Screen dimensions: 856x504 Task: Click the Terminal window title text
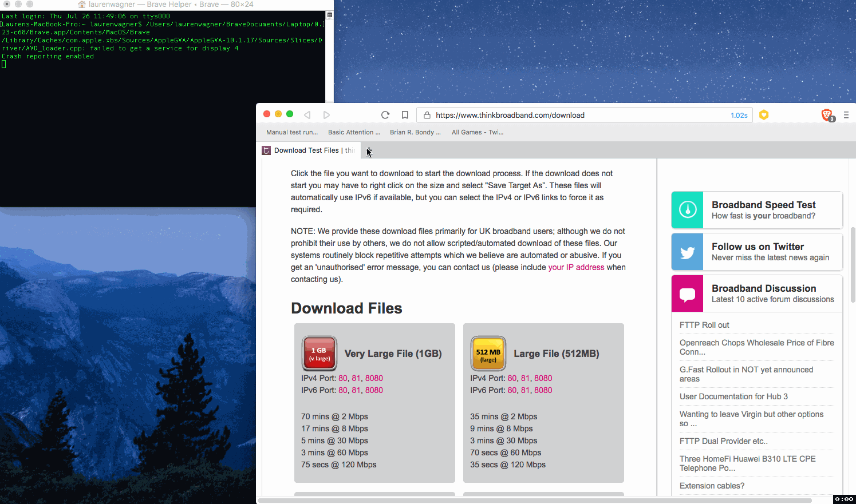[x=171, y=4]
